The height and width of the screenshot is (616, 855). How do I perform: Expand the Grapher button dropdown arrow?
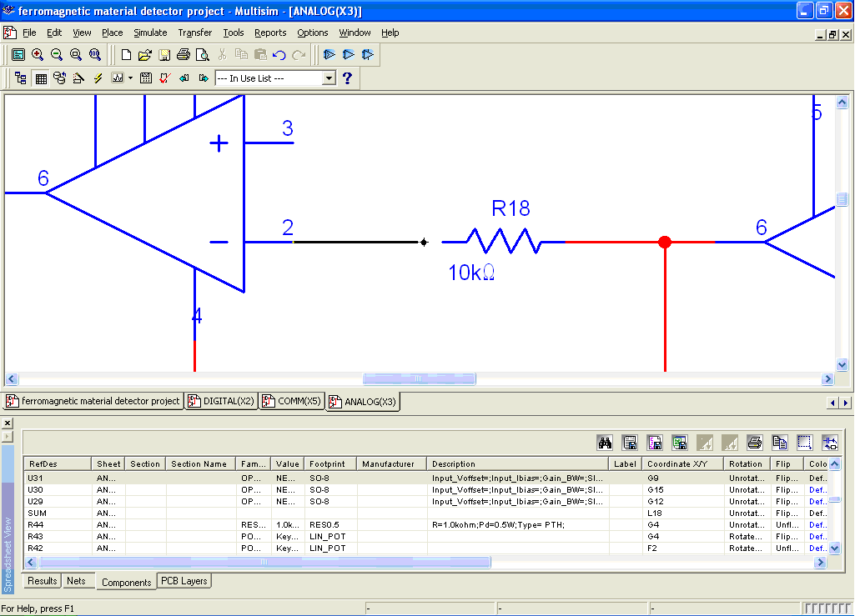pyautogui.click(x=130, y=78)
